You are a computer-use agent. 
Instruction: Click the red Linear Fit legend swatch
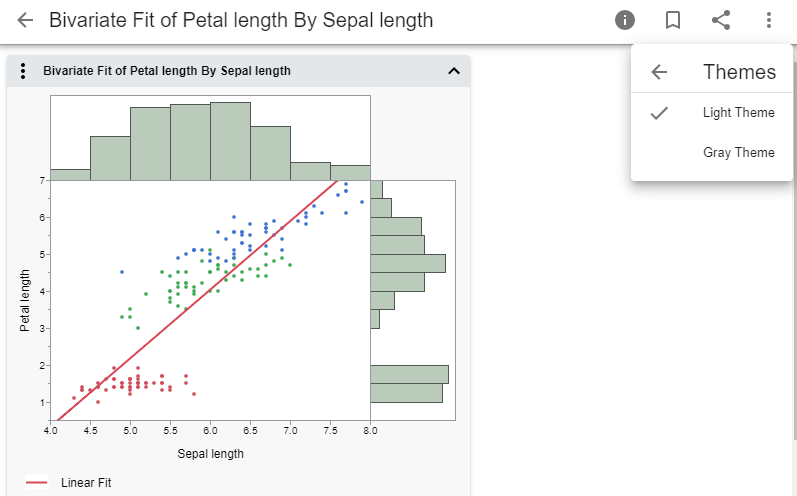pyautogui.click(x=37, y=483)
